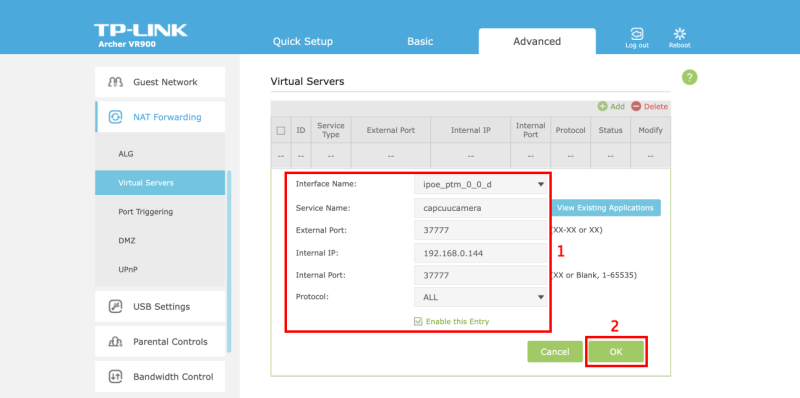Click the Virtual Servers page heading
The image size is (800, 398).
[x=307, y=81]
